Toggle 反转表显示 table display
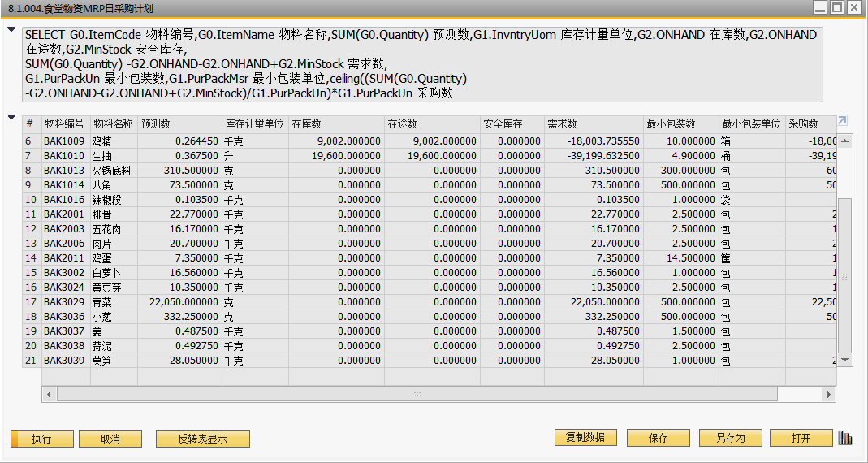868x463 pixels. (x=202, y=439)
